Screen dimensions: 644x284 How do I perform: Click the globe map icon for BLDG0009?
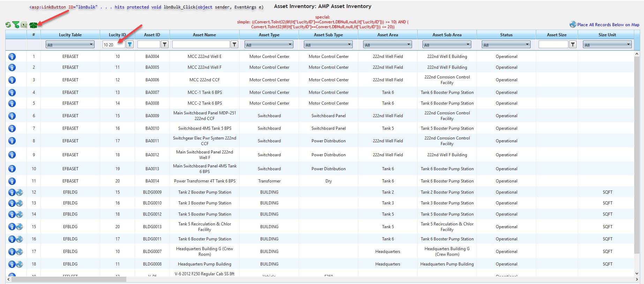pyautogui.click(x=20, y=192)
